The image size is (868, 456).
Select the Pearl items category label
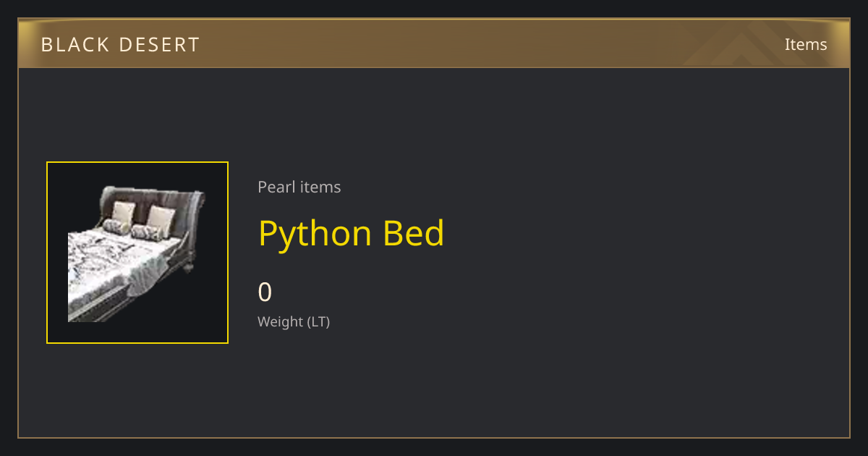(299, 187)
